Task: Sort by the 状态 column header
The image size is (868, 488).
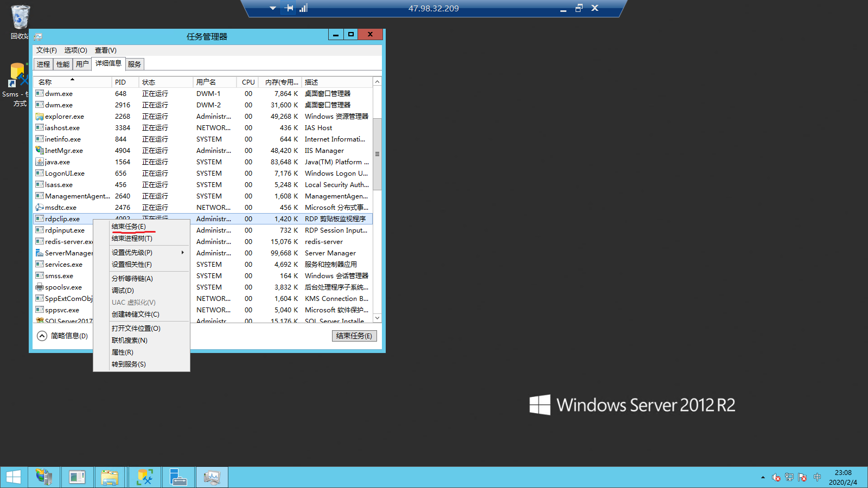Action: [x=166, y=82]
